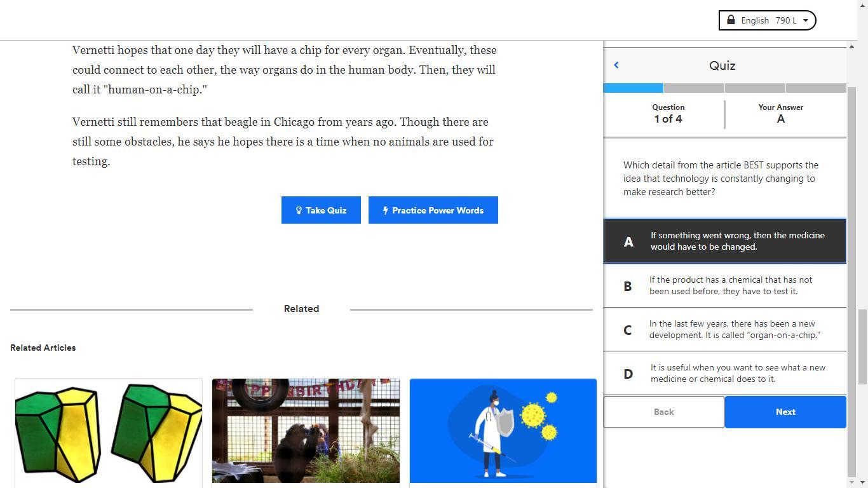868x488 pixels.
Task: Select answer A about medicine being changed
Action: (x=724, y=241)
